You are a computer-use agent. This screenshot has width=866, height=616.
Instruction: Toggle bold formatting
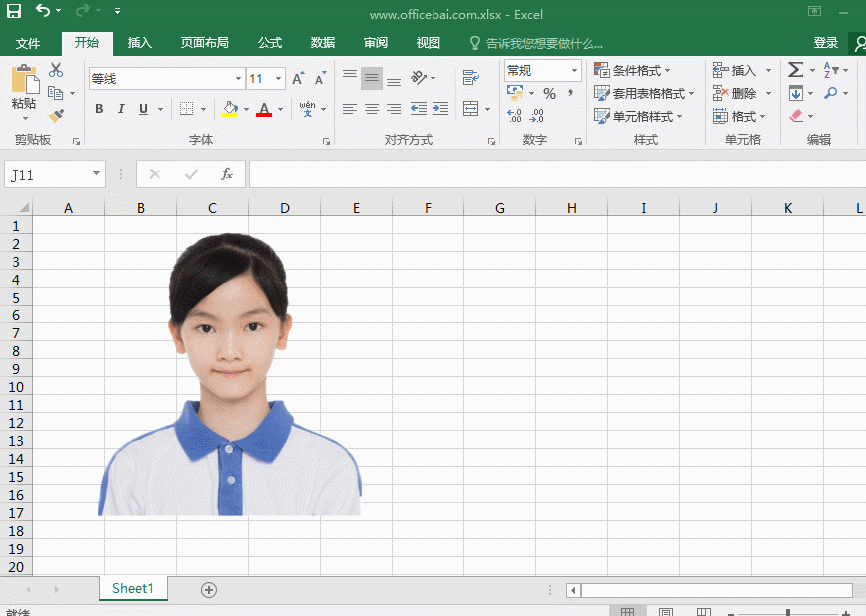[99, 109]
